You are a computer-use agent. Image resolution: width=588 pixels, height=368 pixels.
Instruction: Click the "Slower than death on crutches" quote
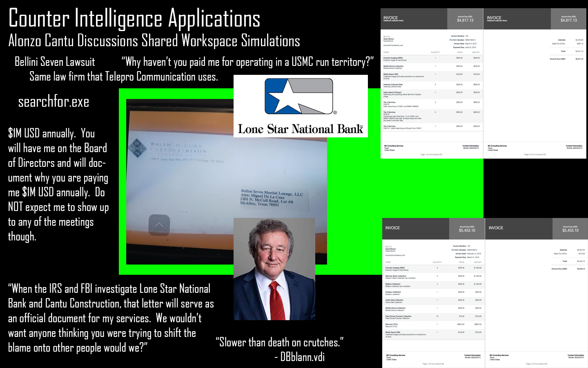pos(279,342)
